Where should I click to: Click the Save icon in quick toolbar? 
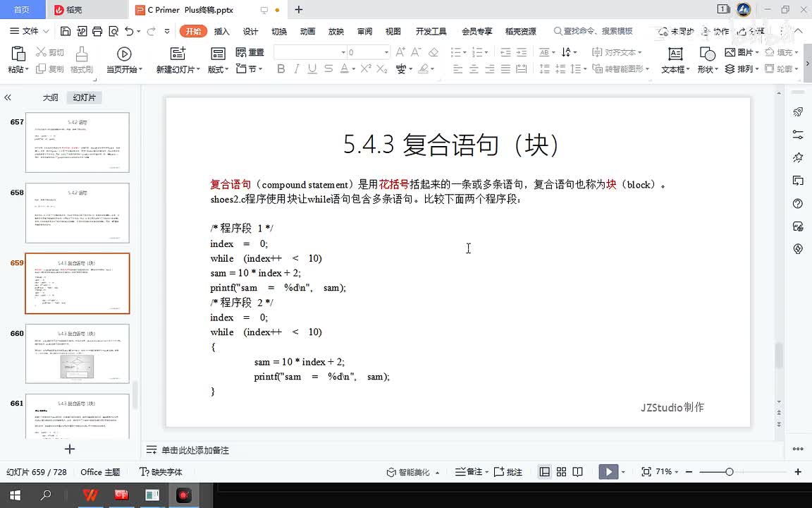click(x=66, y=31)
